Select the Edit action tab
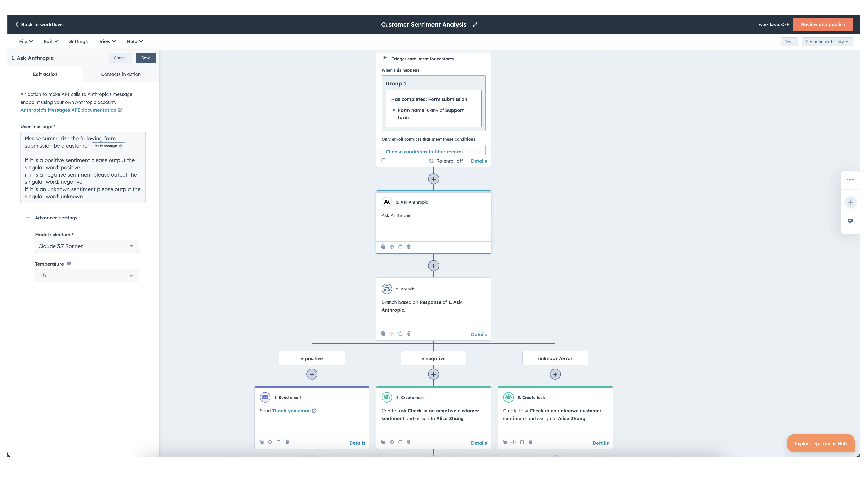 45,74
